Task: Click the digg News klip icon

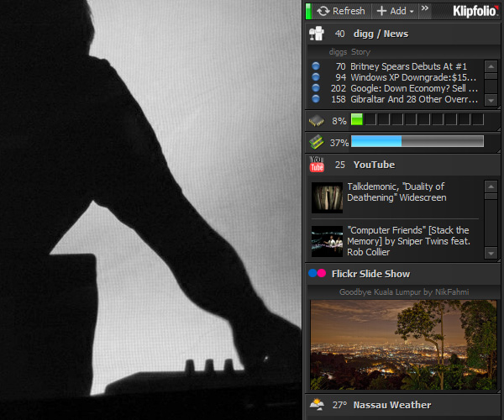Action: pos(317,34)
